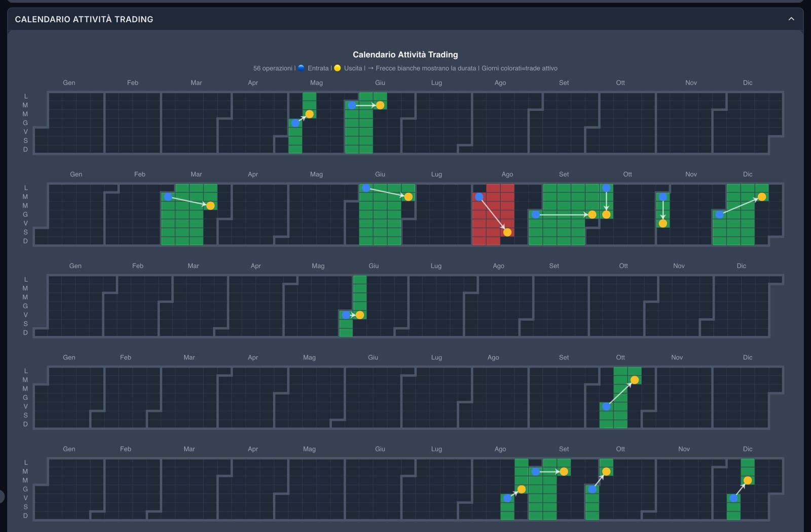Click the yellow exit marker in the third calendar's June
The width and height of the screenshot is (811, 532).
pos(360,315)
